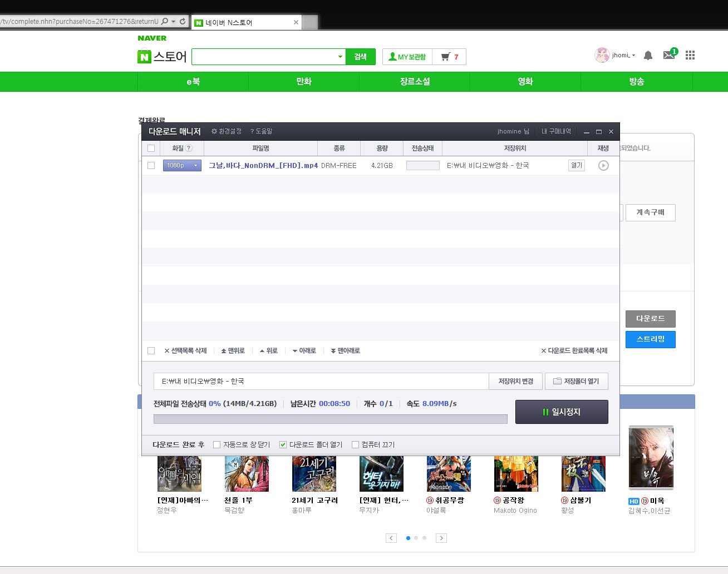The height and width of the screenshot is (574, 728).
Task: Click the gray 다운로드 button
Action: point(651,319)
